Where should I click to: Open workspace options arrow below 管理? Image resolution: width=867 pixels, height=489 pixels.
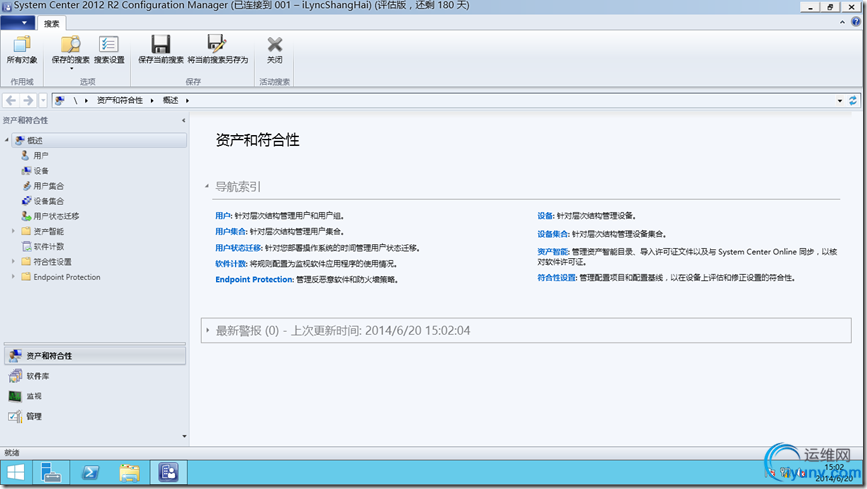(184, 436)
